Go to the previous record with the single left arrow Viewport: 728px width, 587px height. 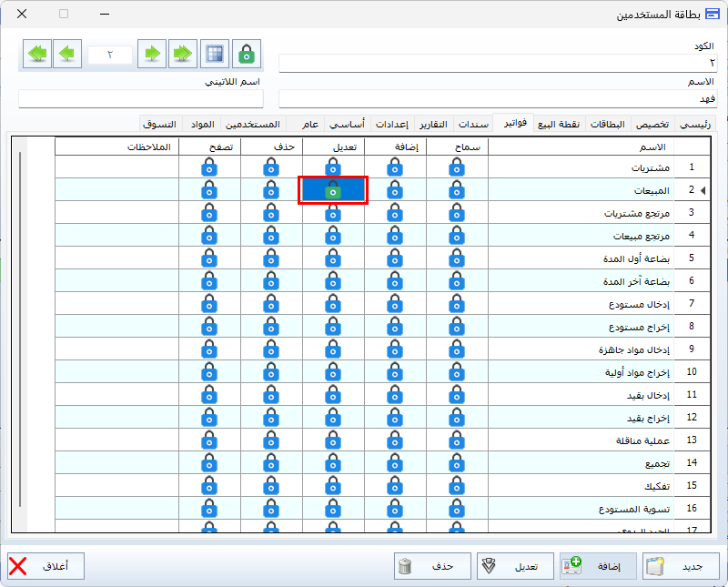[66, 55]
